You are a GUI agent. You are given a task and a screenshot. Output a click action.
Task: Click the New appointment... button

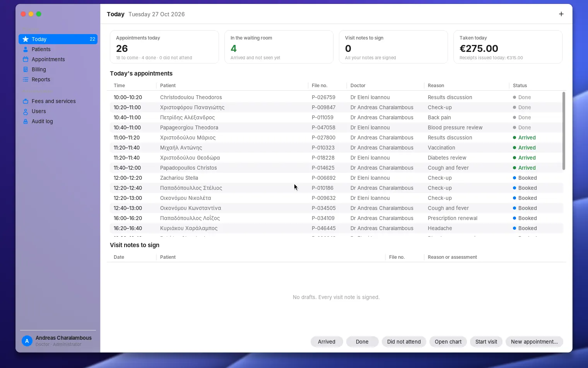click(534, 342)
